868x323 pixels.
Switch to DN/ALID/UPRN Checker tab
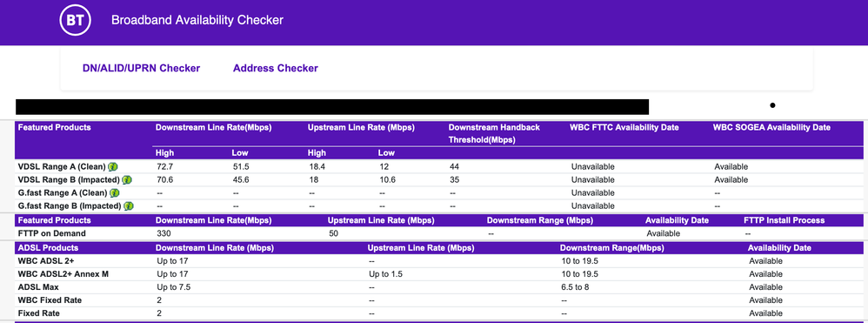[141, 68]
